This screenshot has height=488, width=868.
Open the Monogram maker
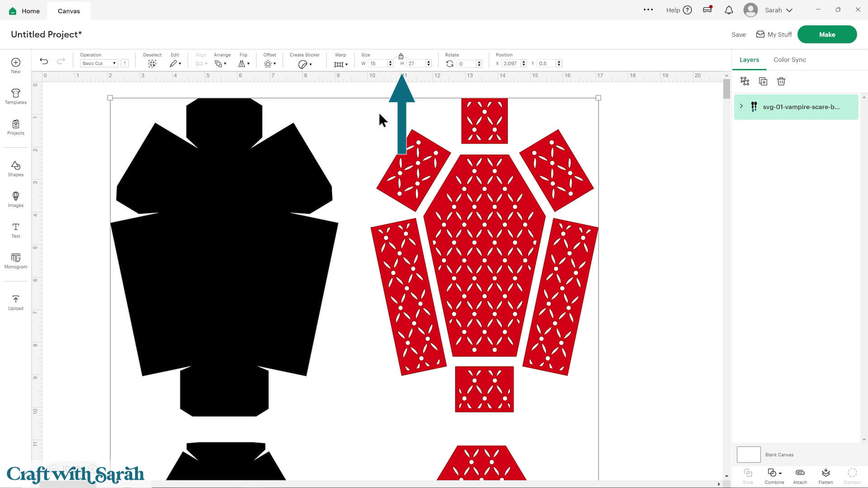pyautogui.click(x=15, y=261)
